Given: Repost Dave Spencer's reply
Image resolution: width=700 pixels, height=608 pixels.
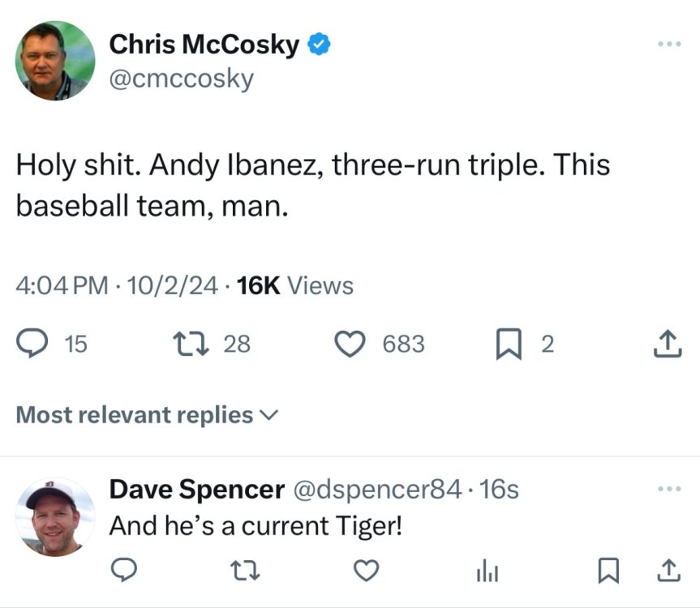Looking at the screenshot, I should (x=243, y=572).
